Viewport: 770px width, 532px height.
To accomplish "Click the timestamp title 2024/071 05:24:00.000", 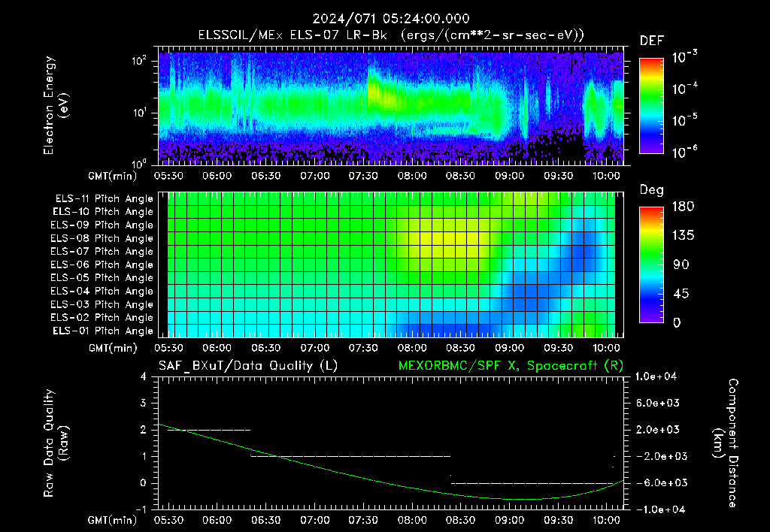I will tap(391, 19).
